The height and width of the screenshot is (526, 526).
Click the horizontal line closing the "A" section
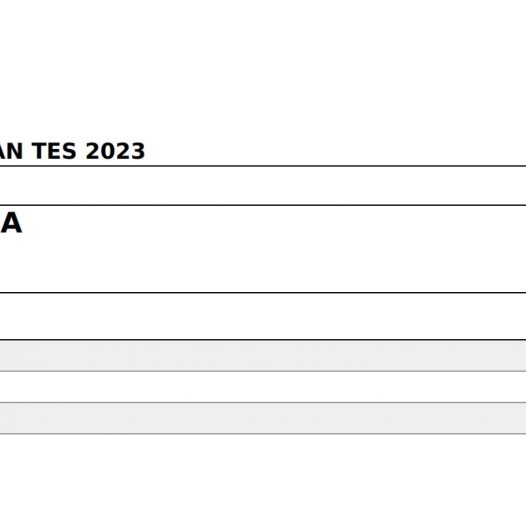coord(263,293)
